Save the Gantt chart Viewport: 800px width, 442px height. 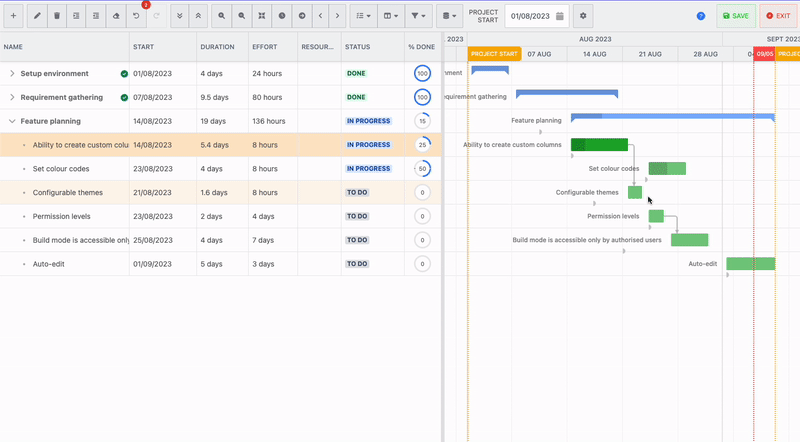[736, 16]
